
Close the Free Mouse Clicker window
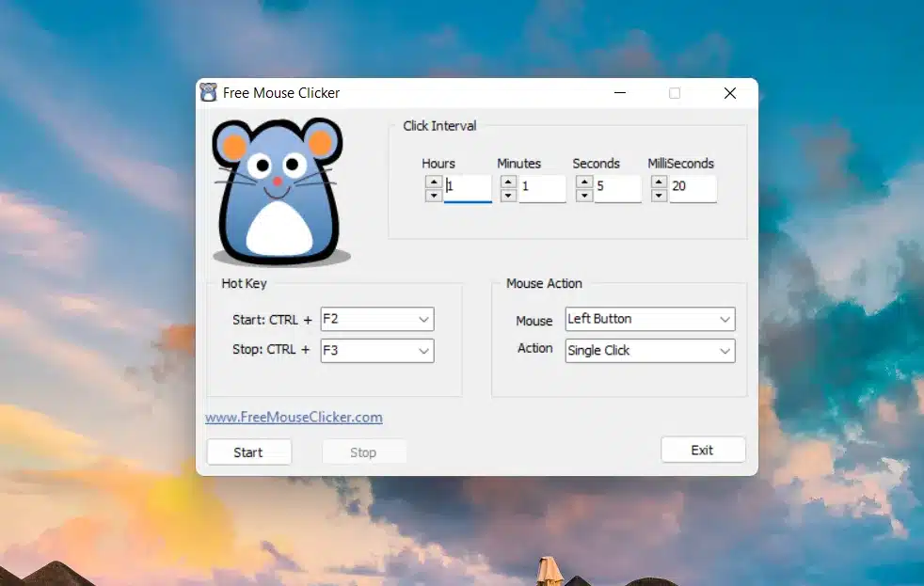[730, 93]
